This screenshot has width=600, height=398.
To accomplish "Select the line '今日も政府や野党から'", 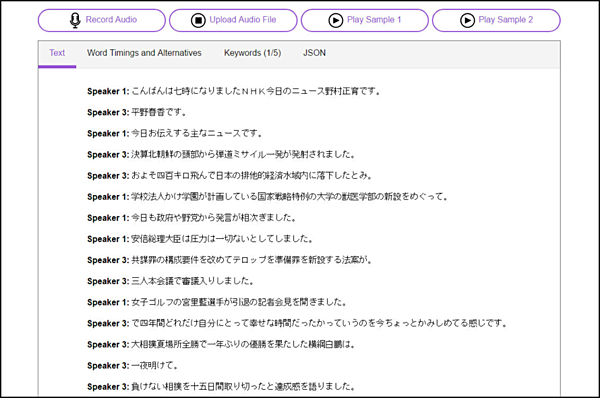I will coord(192,218).
